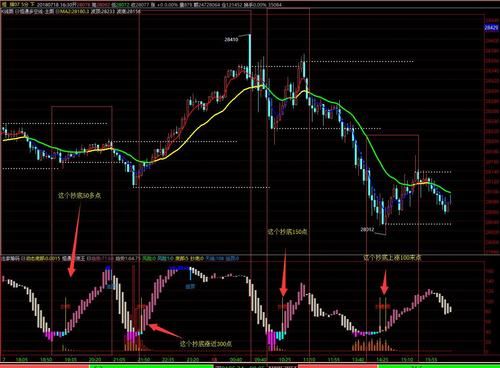The width and height of the screenshot is (500, 368).
Task: Click the sub-indicator title row above the lower panel
Action: pos(121,258)
